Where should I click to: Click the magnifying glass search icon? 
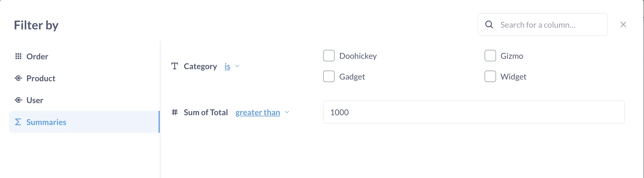tap(489, 24)
